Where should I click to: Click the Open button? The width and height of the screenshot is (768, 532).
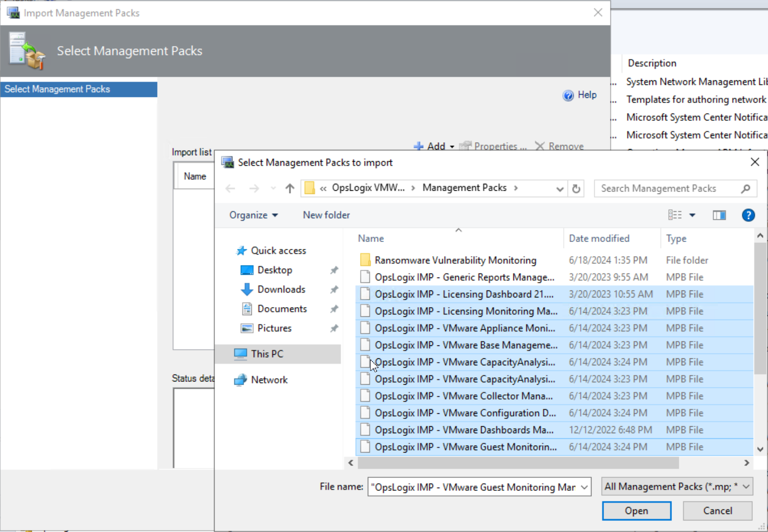pyautogui.click(x=636, y=511)
